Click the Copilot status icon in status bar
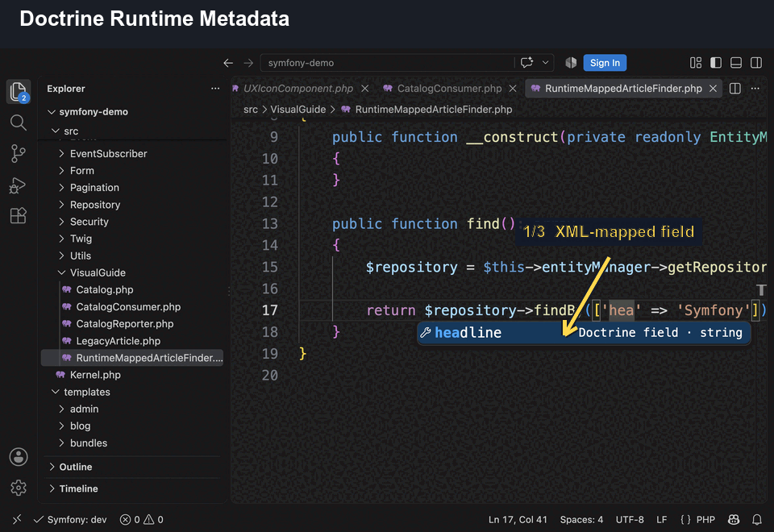Image resolution: width=774 pixels, height=532 pixels. coord(734,519)
